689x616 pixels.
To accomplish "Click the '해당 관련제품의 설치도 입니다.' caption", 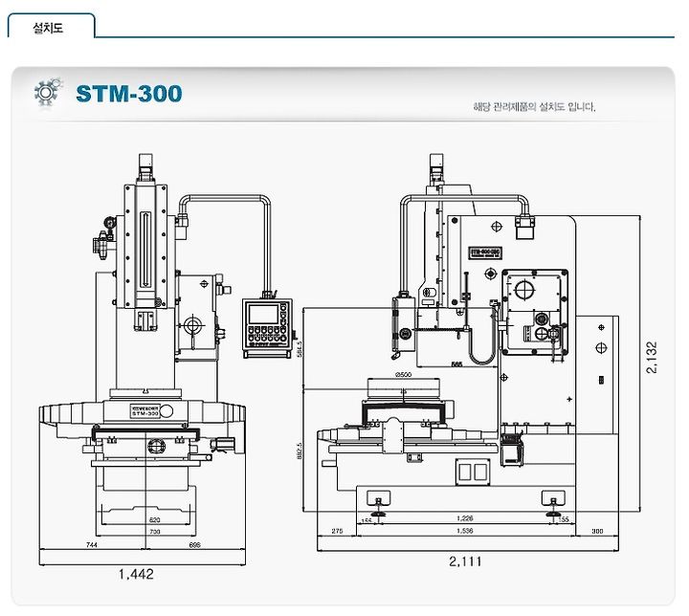I will pos(534,107).
